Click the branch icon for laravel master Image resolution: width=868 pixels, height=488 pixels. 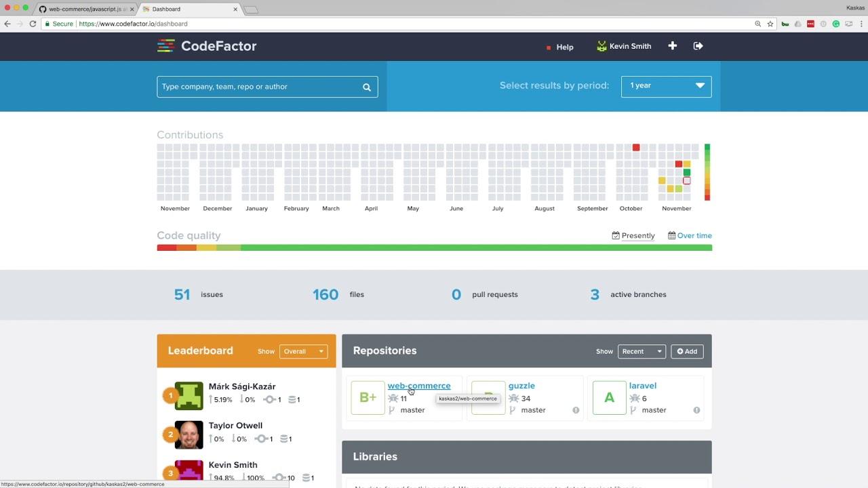coord(633,410)
